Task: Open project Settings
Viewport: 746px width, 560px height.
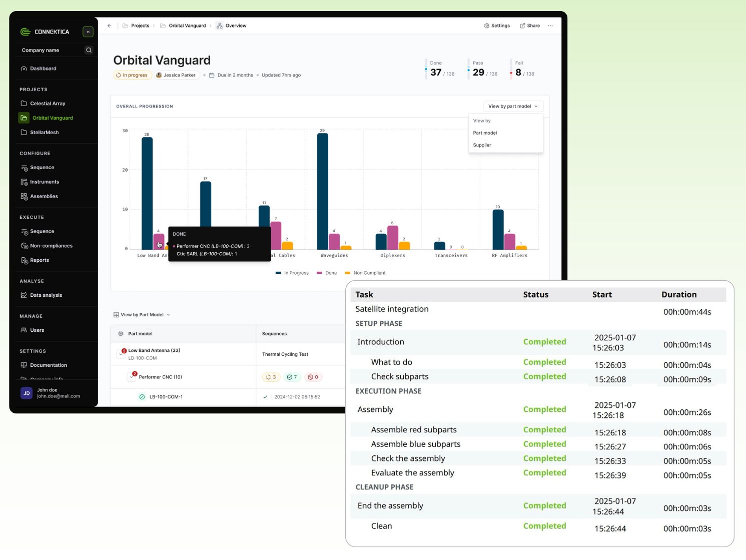Action: coord(497,26)
